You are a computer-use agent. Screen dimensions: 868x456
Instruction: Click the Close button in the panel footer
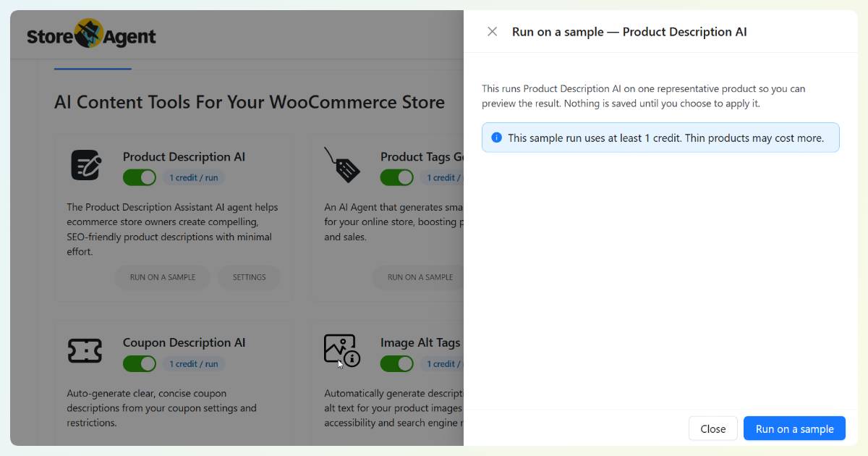click(x=712, y=428)
